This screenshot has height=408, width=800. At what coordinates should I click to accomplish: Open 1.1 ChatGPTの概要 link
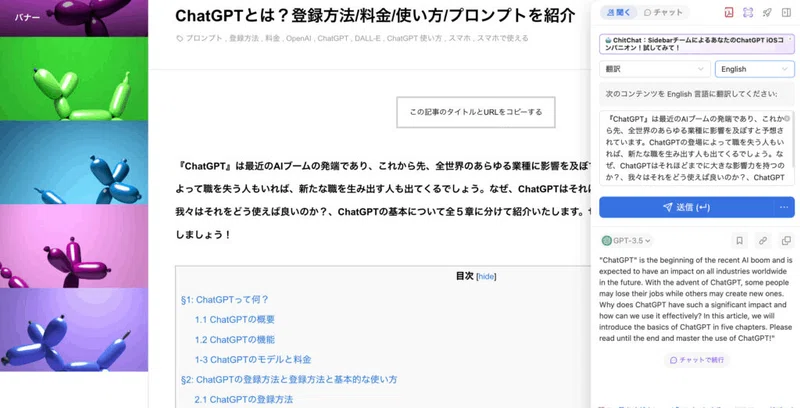click(x=235, y=320)
